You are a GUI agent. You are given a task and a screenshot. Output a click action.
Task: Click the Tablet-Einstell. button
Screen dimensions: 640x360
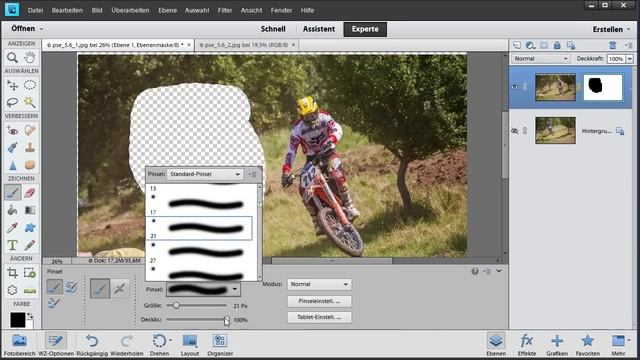pos(319,317)
